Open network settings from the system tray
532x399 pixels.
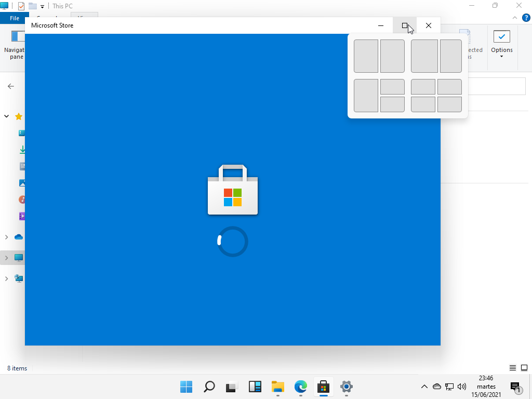point(449,387)
